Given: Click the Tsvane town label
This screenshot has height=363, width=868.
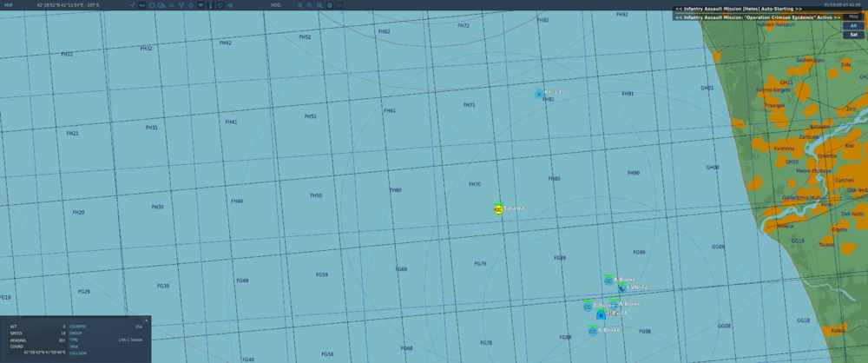Looking at the screenshot, I should (826, 244).
